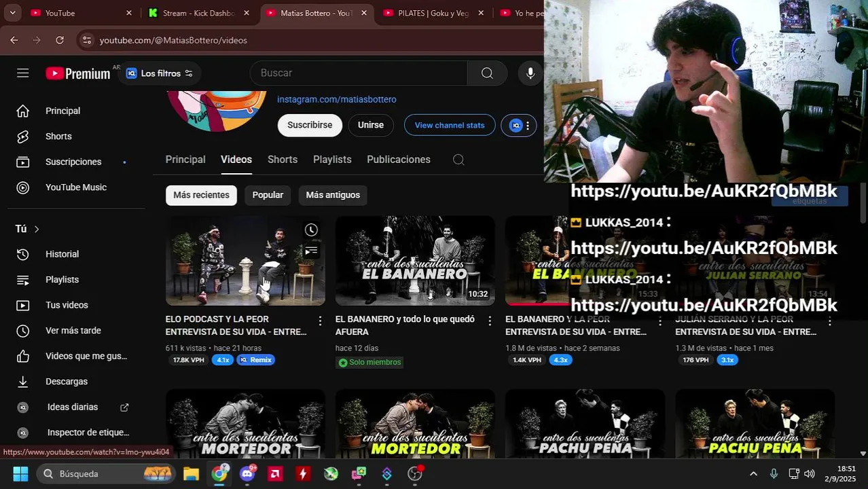Click the 176 VPH badge

click(x=696, y=360)
